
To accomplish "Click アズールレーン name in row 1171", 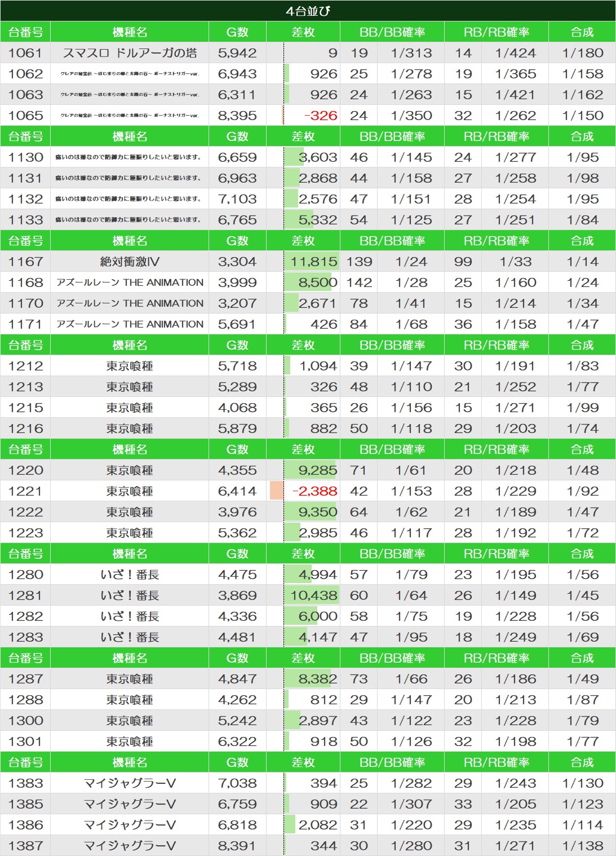I will (x=130, y=324).
